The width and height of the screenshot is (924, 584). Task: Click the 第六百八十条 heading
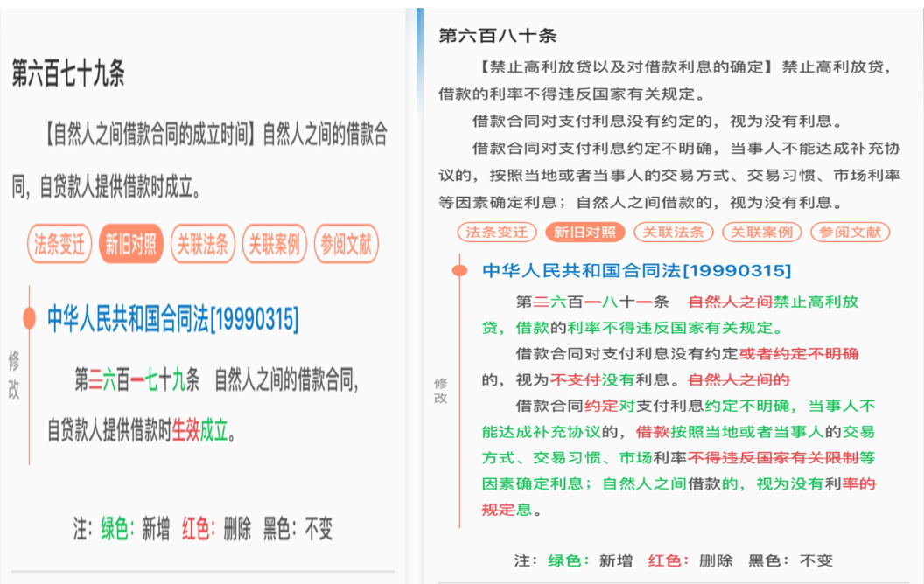[x=498, y=36]
